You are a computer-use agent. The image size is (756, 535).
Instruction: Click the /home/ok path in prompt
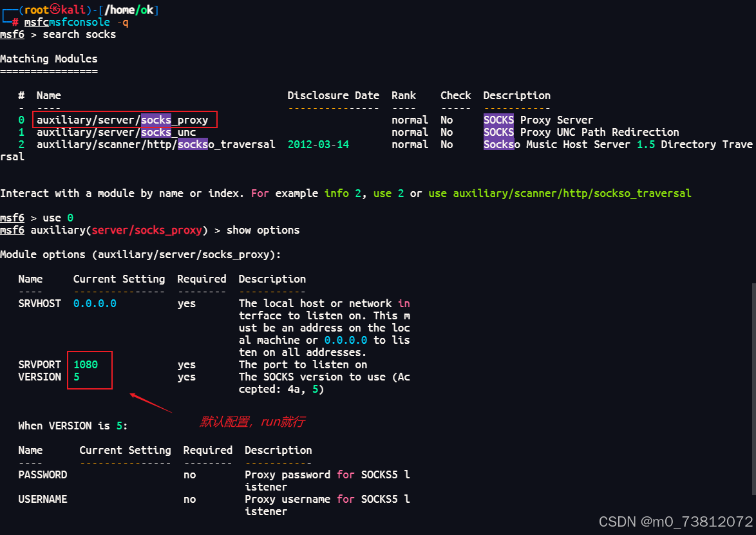click(x=129, y=10)
